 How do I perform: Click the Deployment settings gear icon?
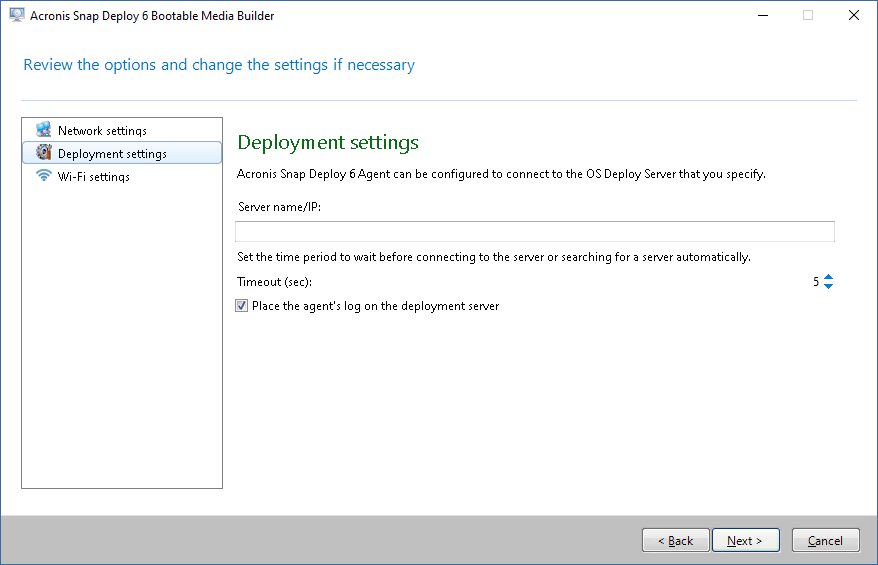[43, 153]
